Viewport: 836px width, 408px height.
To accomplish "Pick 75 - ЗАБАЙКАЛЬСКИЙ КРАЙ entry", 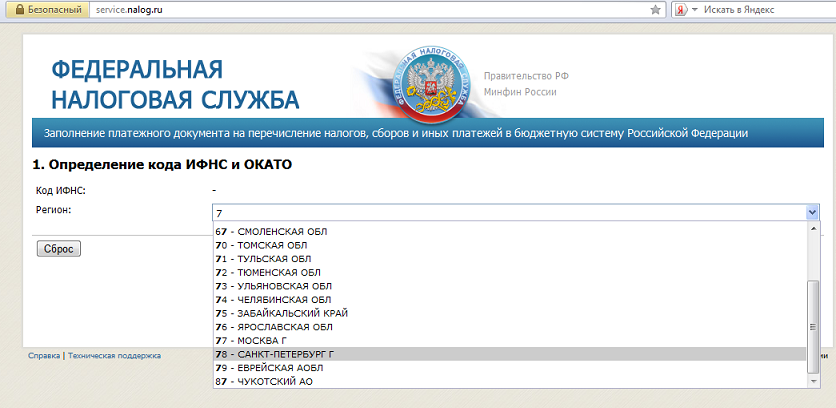I will point(509,313).
